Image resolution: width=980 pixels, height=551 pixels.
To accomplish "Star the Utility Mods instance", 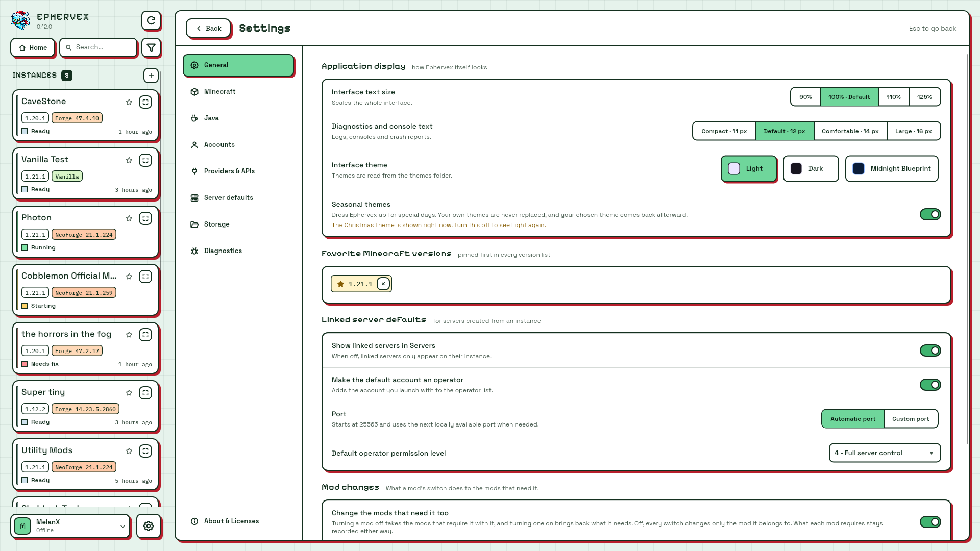I will 129,451.
